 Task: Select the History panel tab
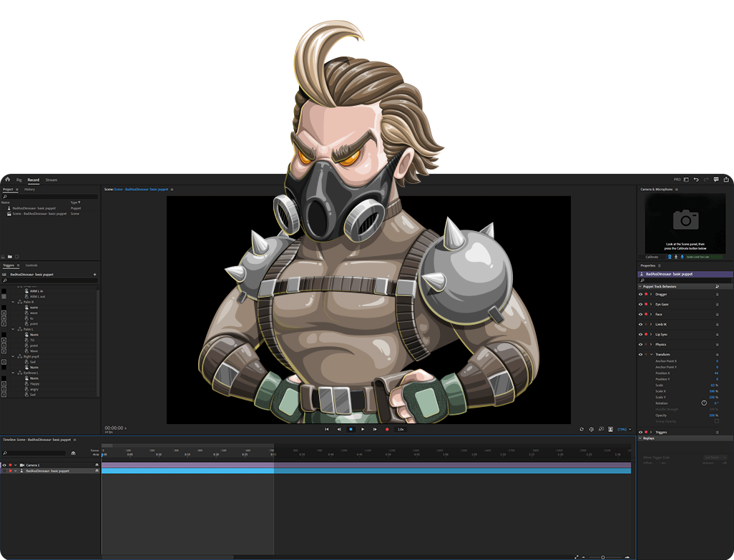click(29, 190)
